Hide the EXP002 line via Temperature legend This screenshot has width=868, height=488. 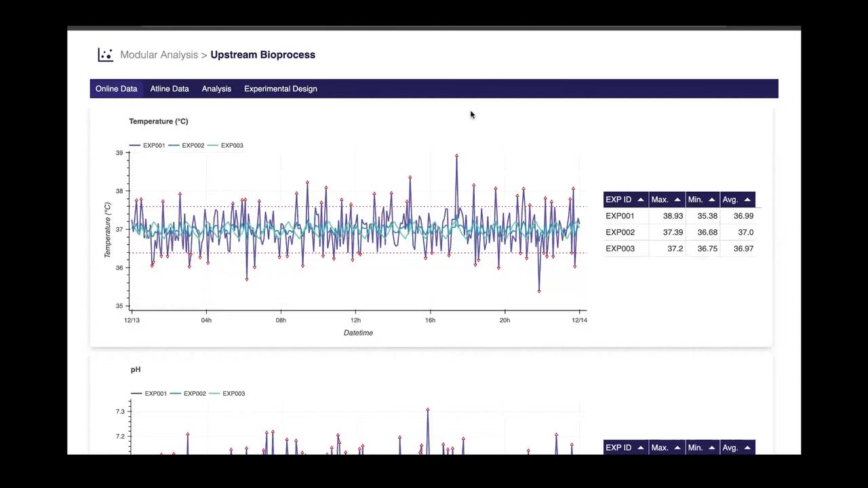click(x=193, y=145)
